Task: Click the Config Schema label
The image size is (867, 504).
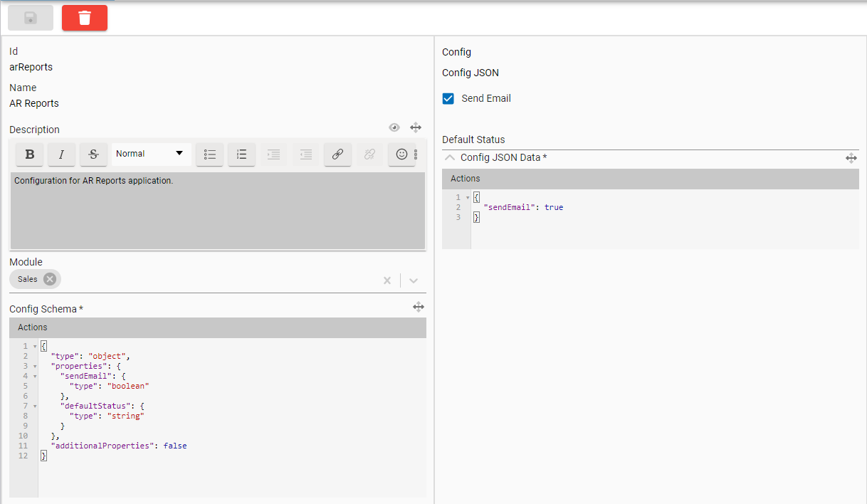Action: click(x=46, y=309)
